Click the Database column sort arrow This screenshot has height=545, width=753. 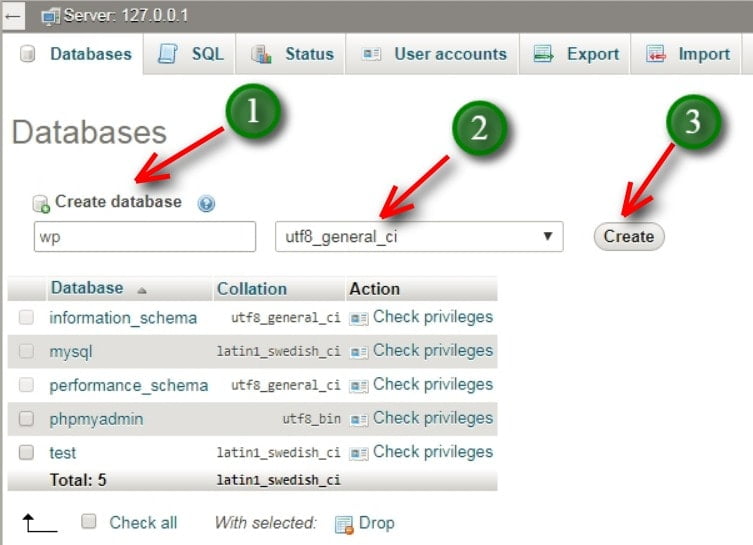pos(142,291)
